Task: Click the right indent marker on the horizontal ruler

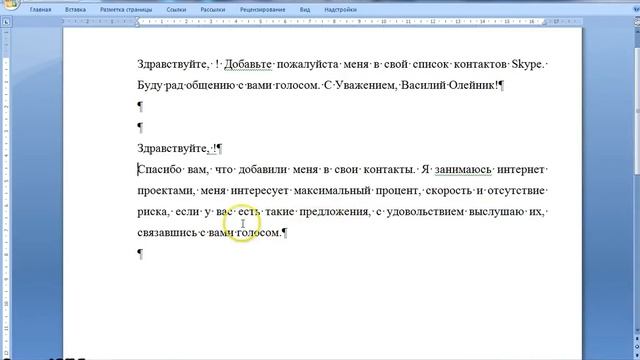Action: tap(544, 23)
